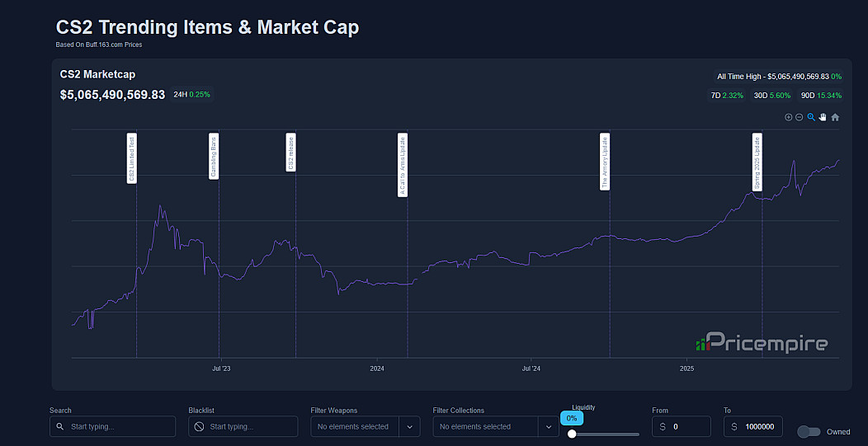Open the Filter Weapons selection box
The height and width of the screenshot is (446, 868).
pos(354,427)
